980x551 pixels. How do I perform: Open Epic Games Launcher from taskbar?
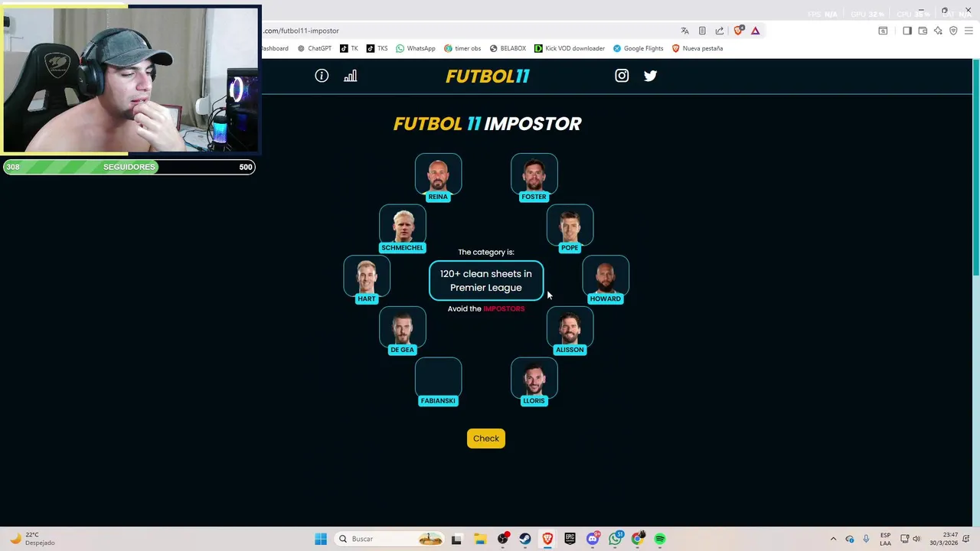point(570,539)
